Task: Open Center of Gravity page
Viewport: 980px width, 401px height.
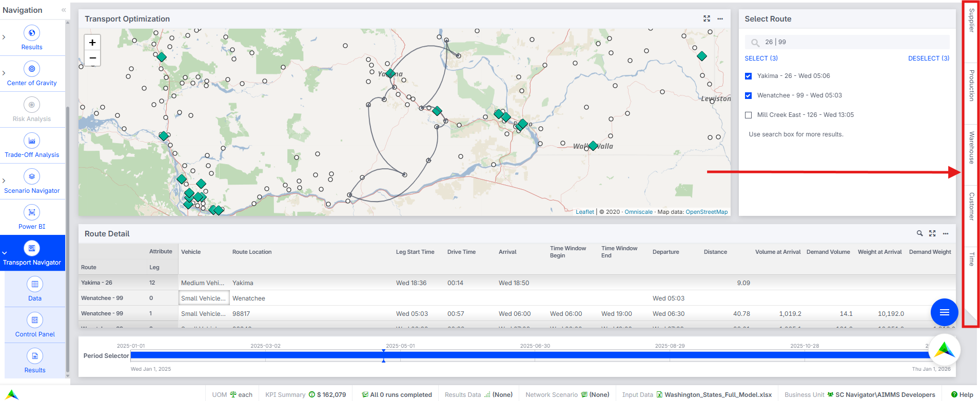Action: coord(32,74)
